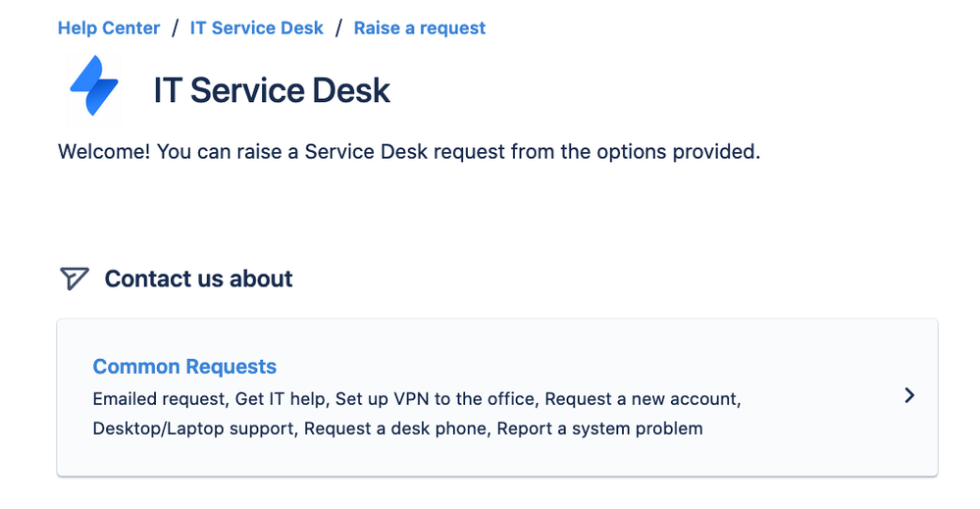
Task: Click the Jira Service Desk lightning bolt logo
Action: point(94,85)
